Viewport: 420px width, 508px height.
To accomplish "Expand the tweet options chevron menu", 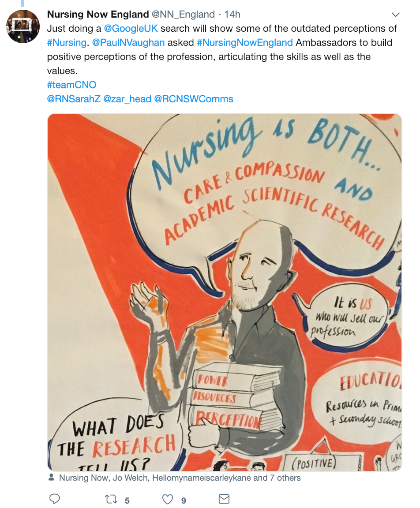I will 395,15.
